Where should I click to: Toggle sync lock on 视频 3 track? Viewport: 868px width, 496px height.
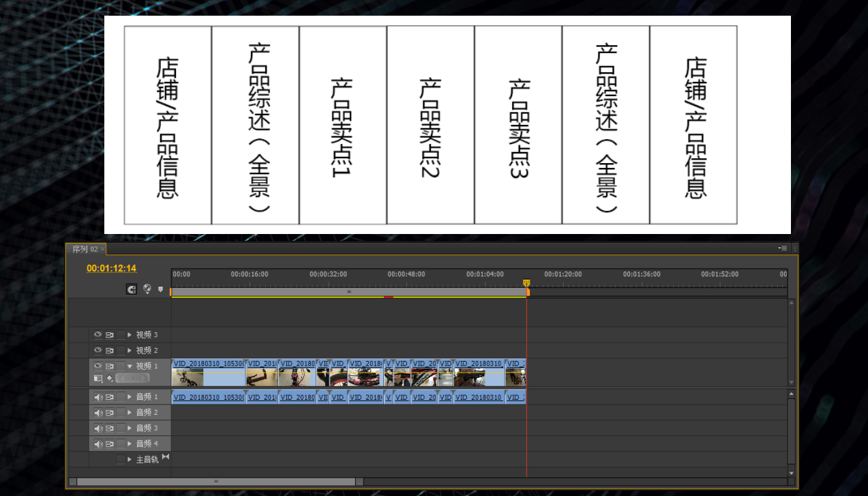click(x=109, y=335)
